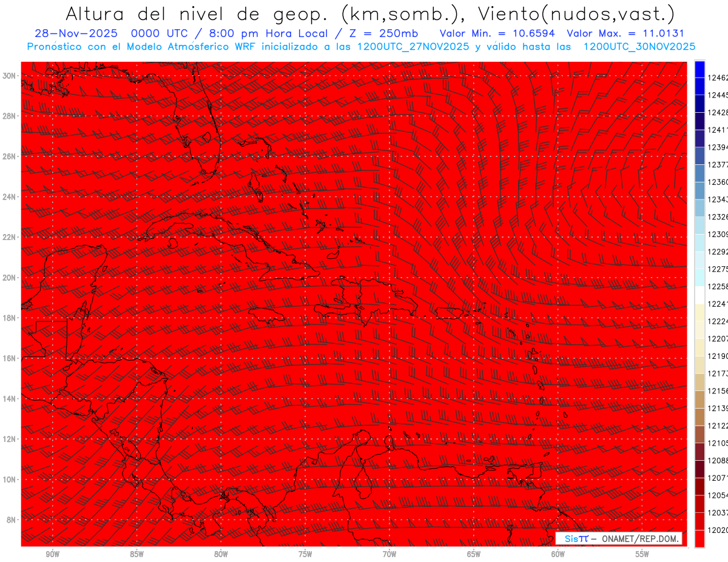This screenshot has height=562, width=728.
Task: Click the '65W' longitude label
Action: coord(474,554)
